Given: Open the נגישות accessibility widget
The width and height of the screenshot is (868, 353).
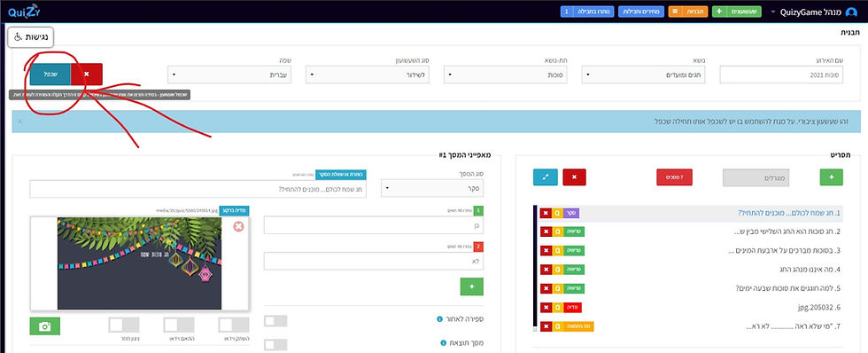Looking at the screenshot, I should [31, 37].
